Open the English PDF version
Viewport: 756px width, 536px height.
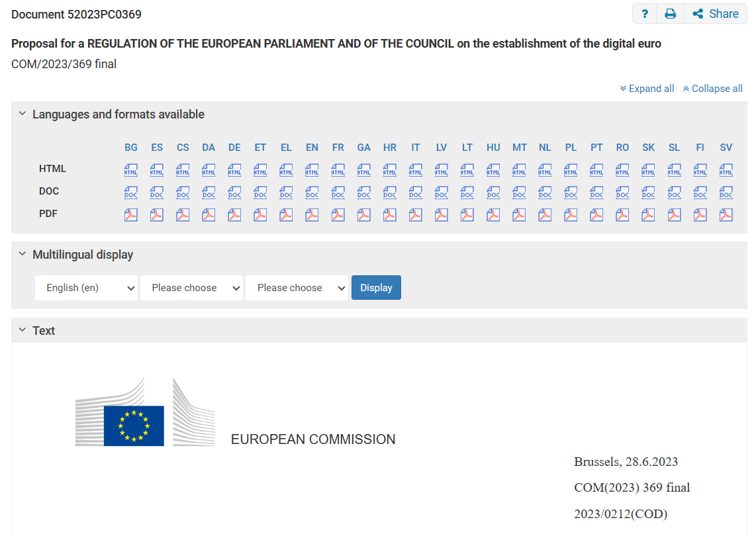(x=312, y=214)
